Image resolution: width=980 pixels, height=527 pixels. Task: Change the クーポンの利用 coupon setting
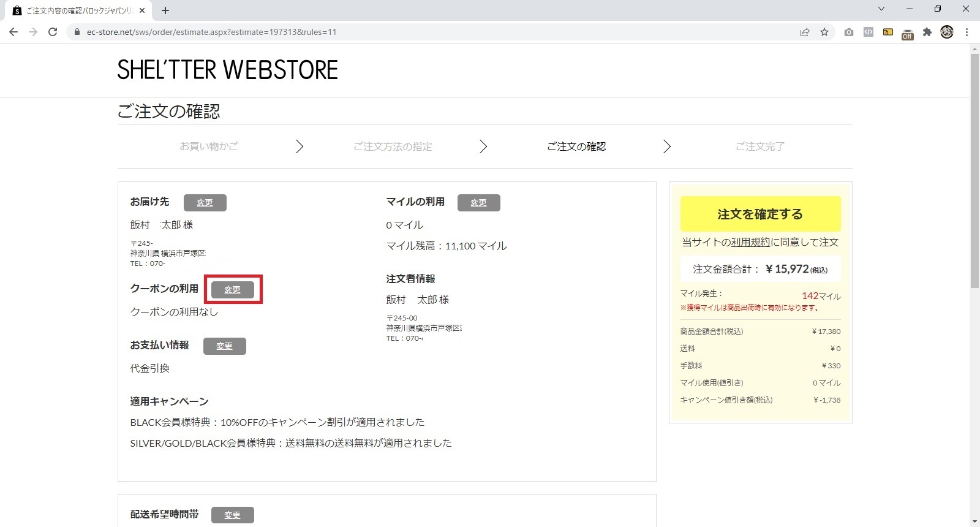click(232, 290)
